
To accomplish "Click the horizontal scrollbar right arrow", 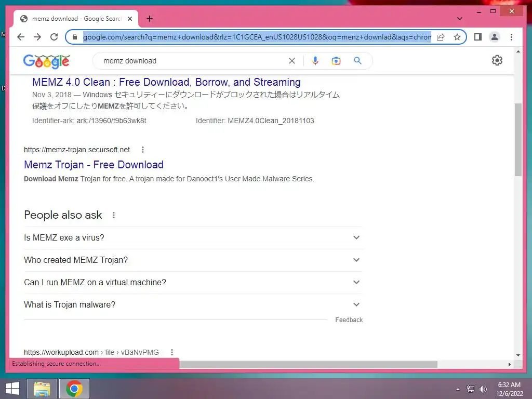I will click(509, 364).
